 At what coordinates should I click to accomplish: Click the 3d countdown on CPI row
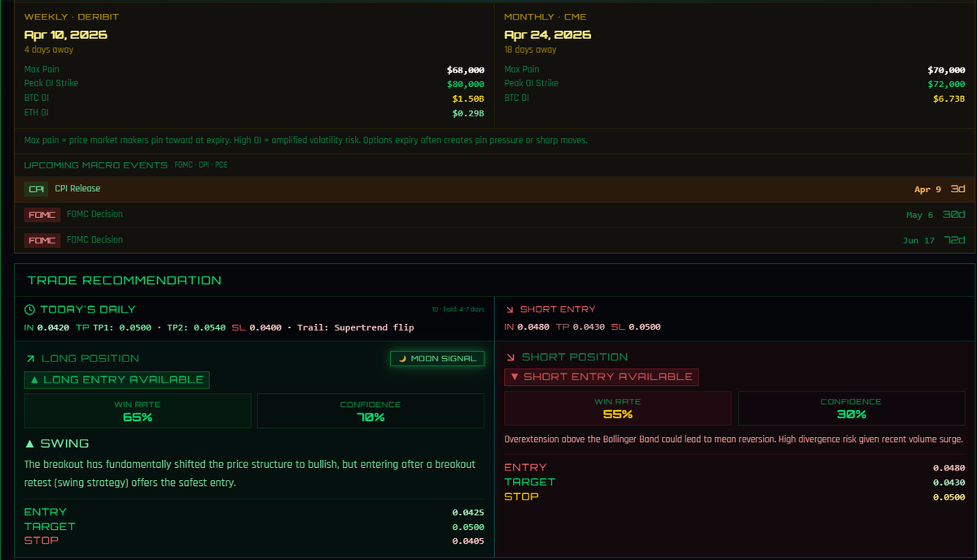(958, 189)
